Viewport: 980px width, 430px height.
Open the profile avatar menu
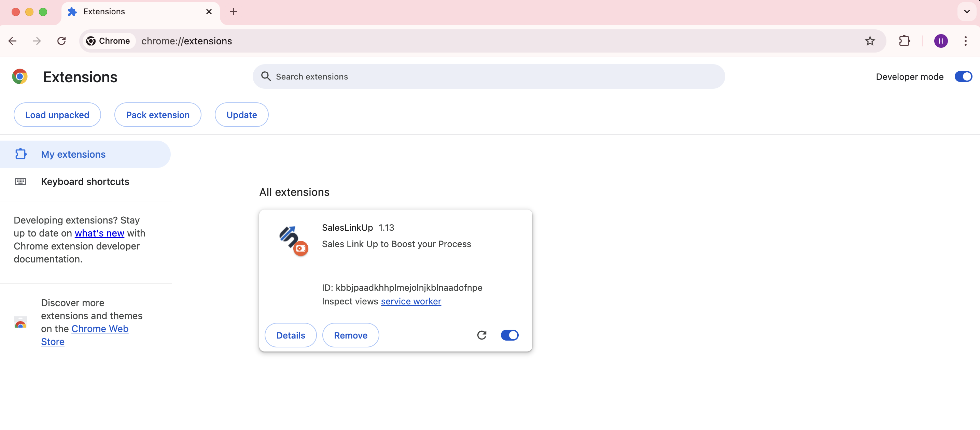(941, 41)
